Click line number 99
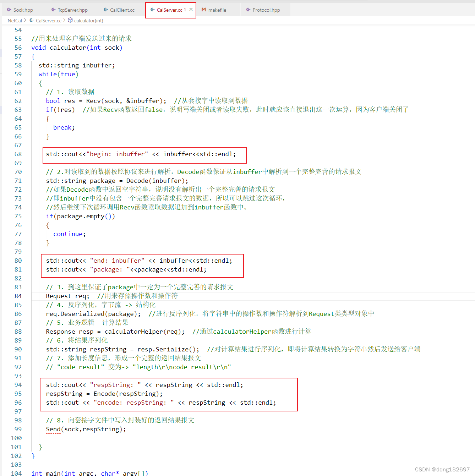The width and height of the screenshot is (475, 476). pos(18,429)
